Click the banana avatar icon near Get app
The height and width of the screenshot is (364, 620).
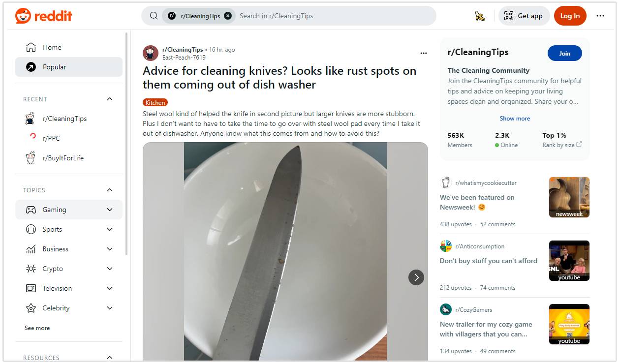[x=480, y=16]
